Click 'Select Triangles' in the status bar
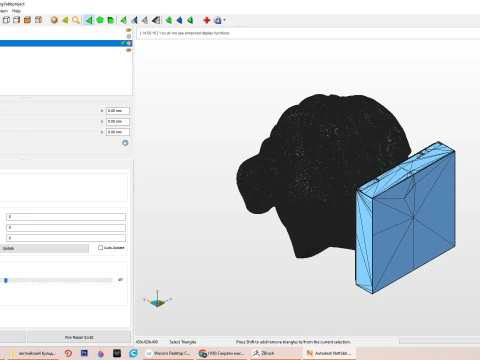Screen dimensions: 480x360 coord(183,342)
